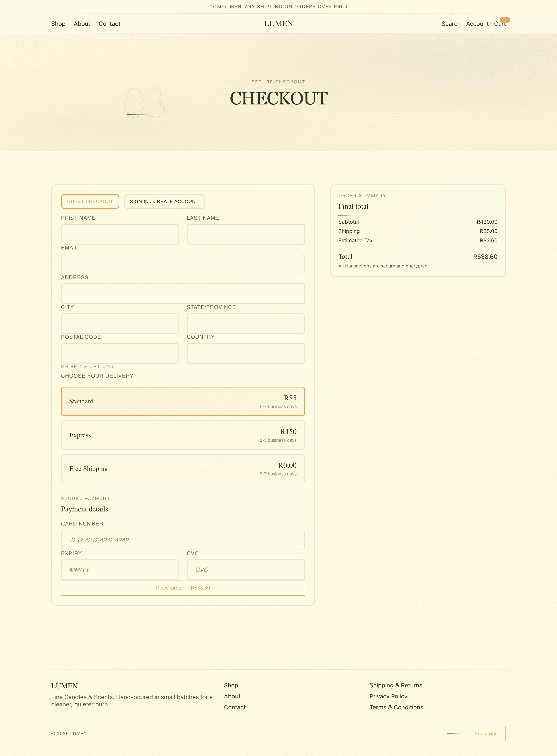Focus the CVC payment field
The width and height of the screenshot is (557, 756).
coord(246,569)
